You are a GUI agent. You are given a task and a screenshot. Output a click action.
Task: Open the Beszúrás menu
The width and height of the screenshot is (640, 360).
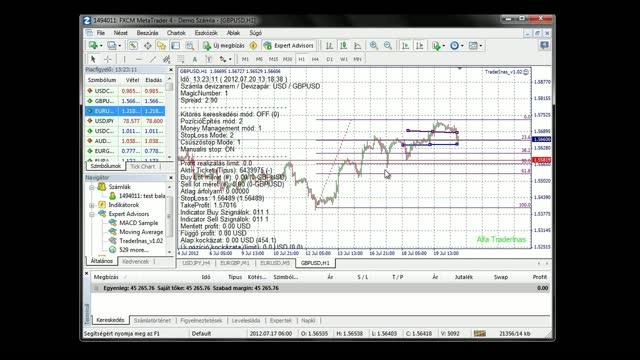147,33
